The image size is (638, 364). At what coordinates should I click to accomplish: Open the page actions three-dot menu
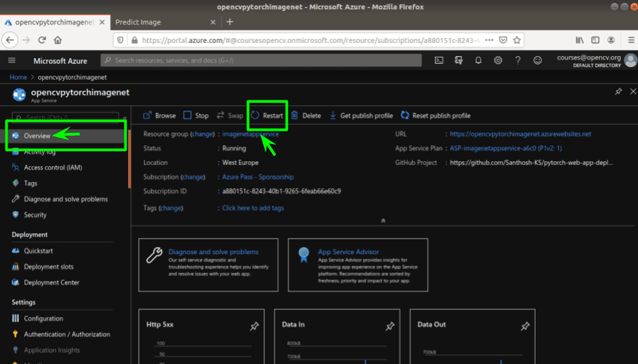[x=489, y=40]
